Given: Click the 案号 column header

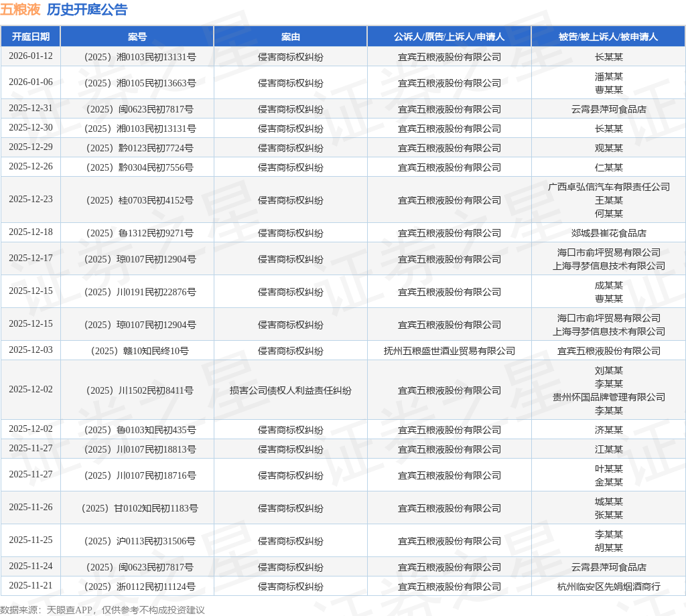Looking at the screenshot, I should click(x=137, y=37).
